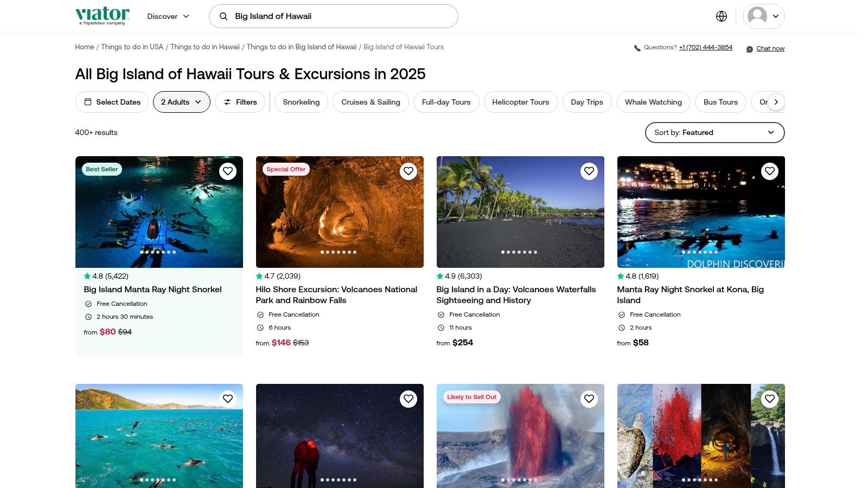Select the Cruises & Sailing category chip
This screenshot has width=868, height=488.
point(371,102)
